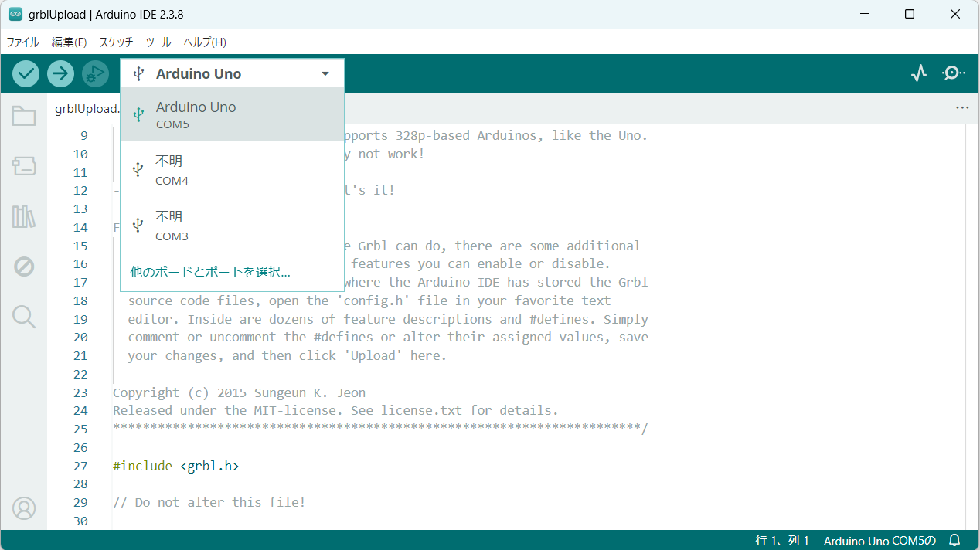980x550 pixels.
Task: Click the notifications bell in status bar
Action: [x=954, y=540]
